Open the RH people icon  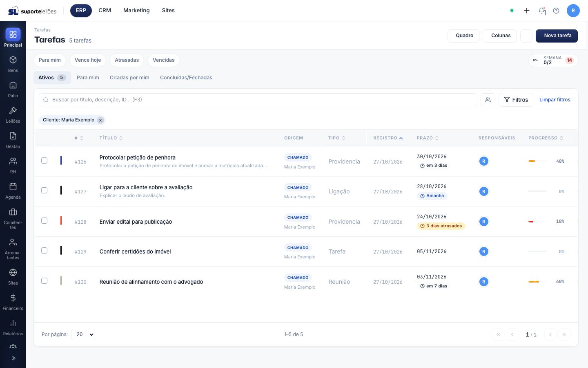click(13, 162)
